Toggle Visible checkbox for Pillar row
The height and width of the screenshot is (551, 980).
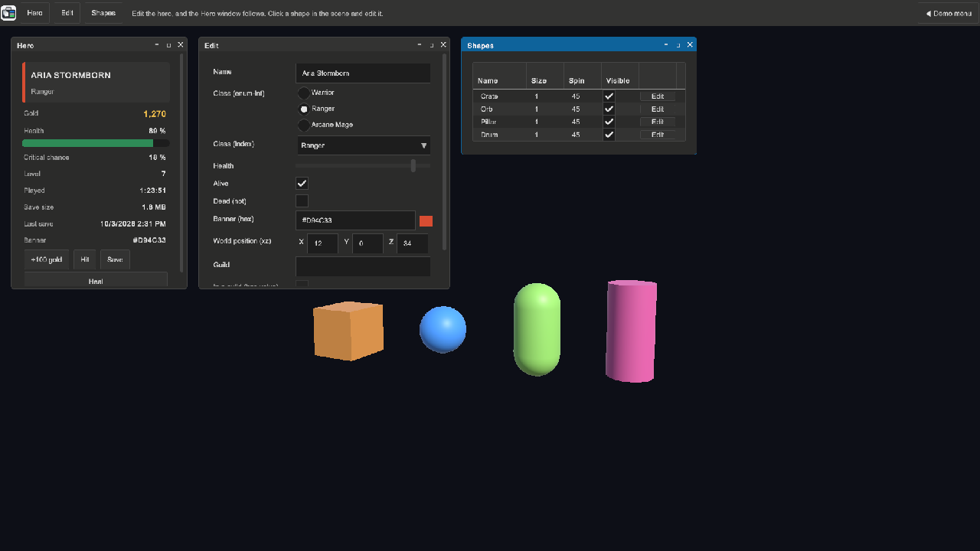[609, 122]
